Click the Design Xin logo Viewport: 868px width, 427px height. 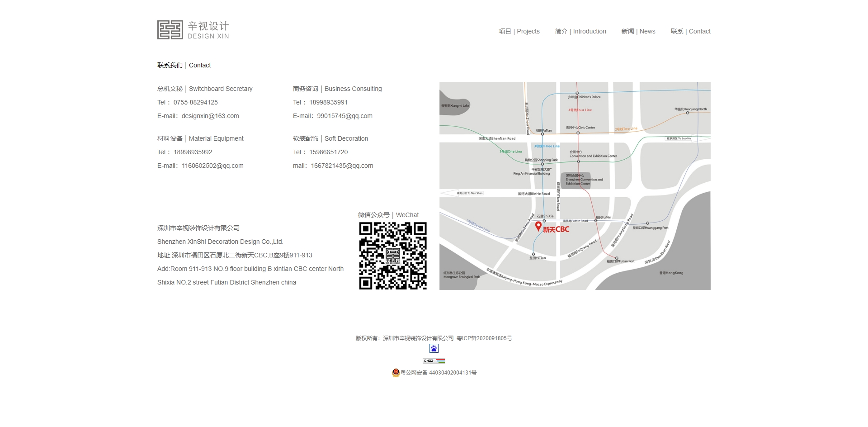click(193, 30)
